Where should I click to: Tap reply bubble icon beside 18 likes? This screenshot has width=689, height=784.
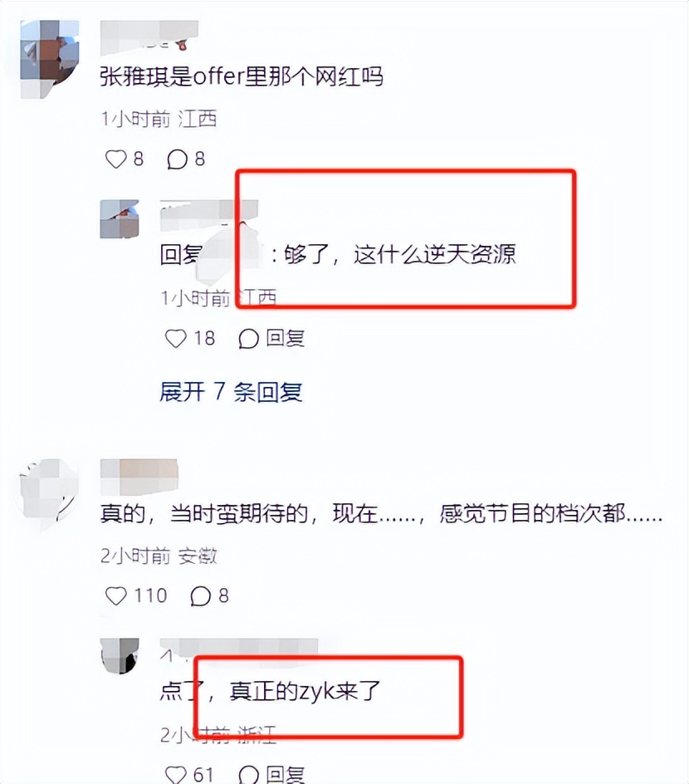[x=248, y=339]
